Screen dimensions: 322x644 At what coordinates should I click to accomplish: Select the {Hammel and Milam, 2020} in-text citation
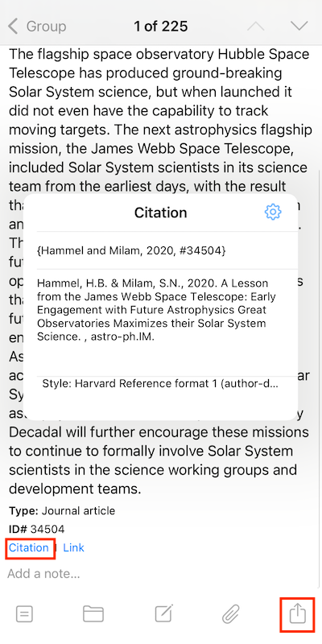[x=131, y=250]
